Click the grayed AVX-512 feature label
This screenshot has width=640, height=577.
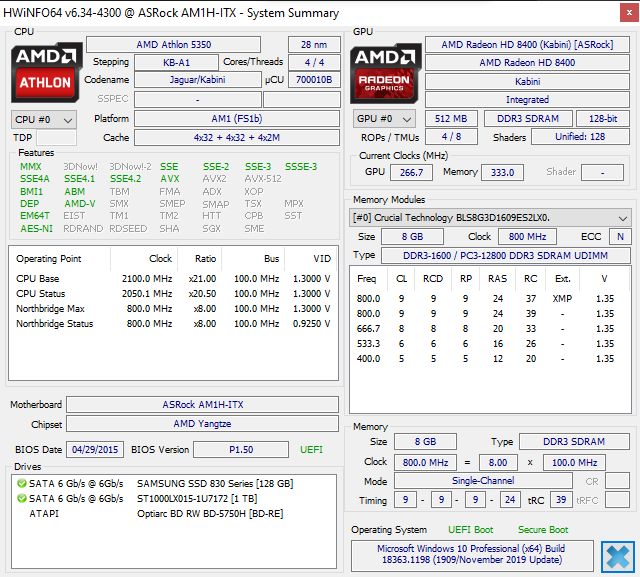click(x=263, y=179)
